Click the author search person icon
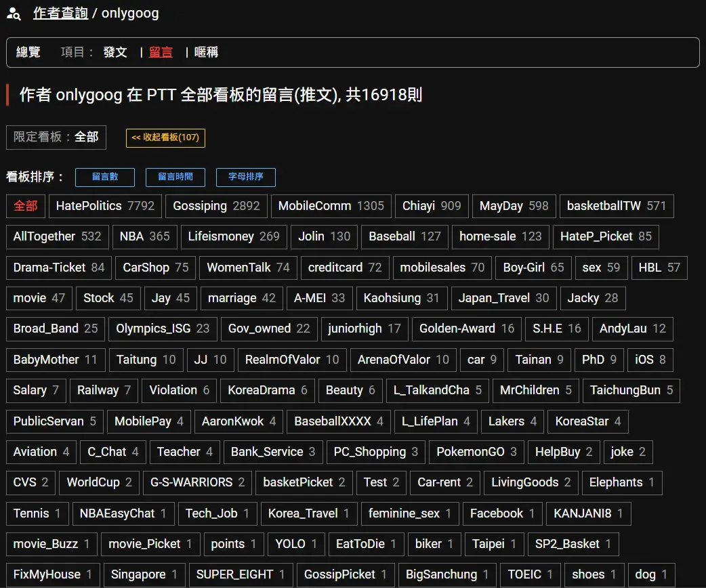Screen dimensions: 706x588 [x=14, y=14]
